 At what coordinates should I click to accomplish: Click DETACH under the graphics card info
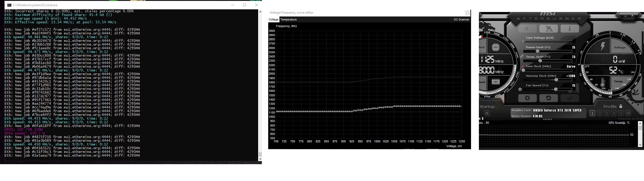(548, 119)
